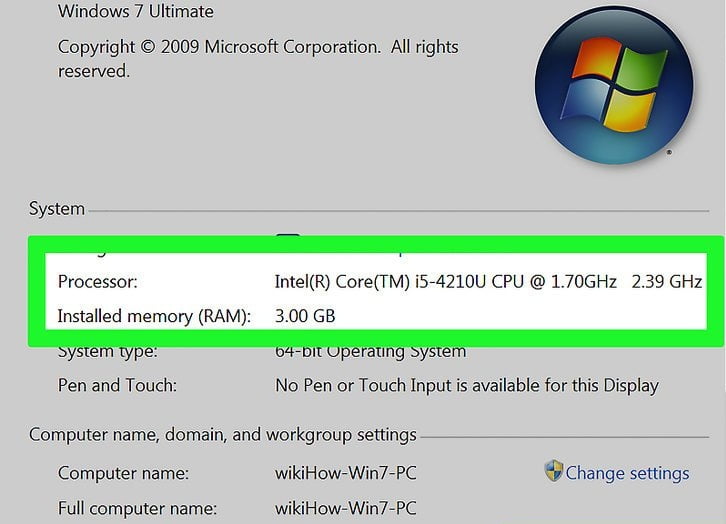726x524 pixels.
Task: Click the Computer name label
Action: click(123, 473)
